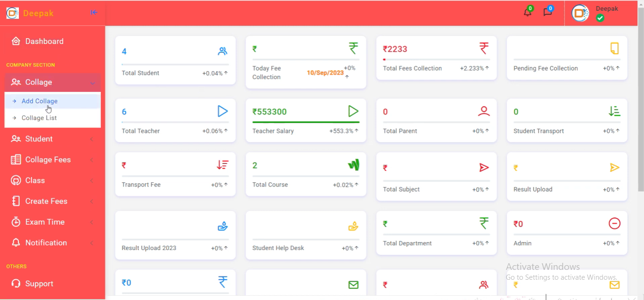The width and height of the screenshot is (644, 300).
Task: Click the Total Student people icon
Action: (223, 51)
